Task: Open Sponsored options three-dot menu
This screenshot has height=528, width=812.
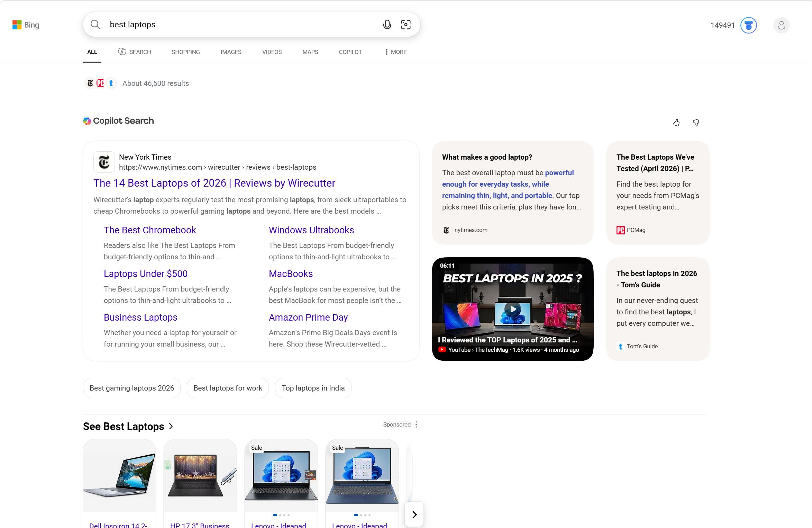Action: click(416, 424)
